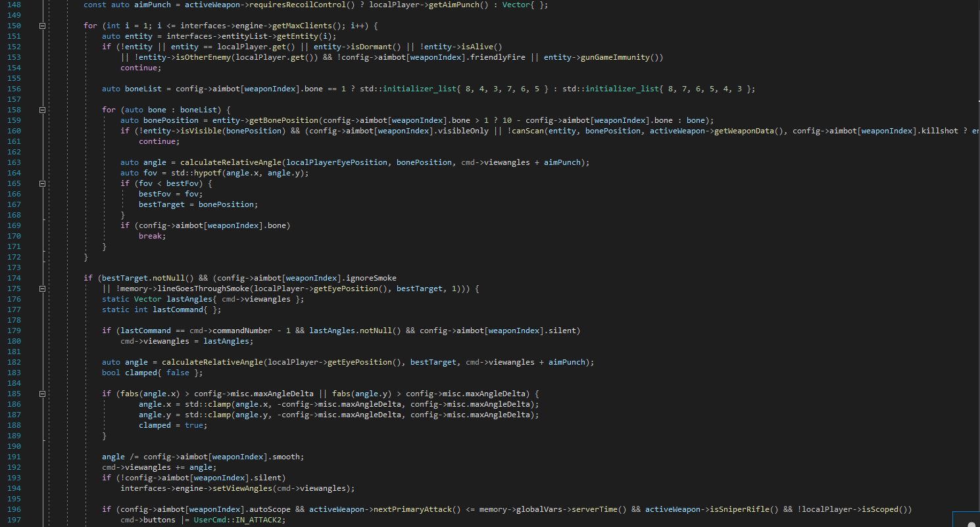Click the bestFov variable on line 166
The width and height of the screenshot is (980, 527).
click(x=154, y=194)
